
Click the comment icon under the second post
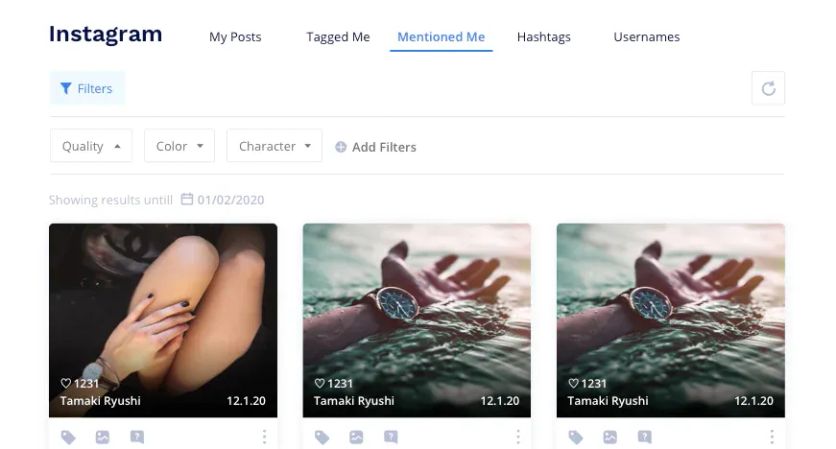point(391,437)
